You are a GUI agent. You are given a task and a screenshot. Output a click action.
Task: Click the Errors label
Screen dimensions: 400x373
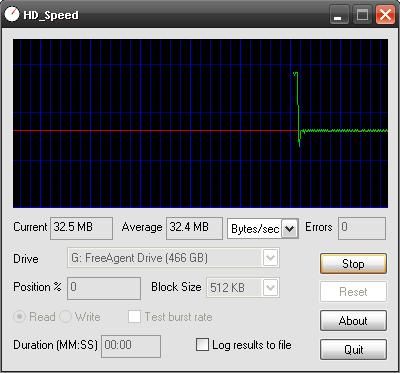[319, 227]
